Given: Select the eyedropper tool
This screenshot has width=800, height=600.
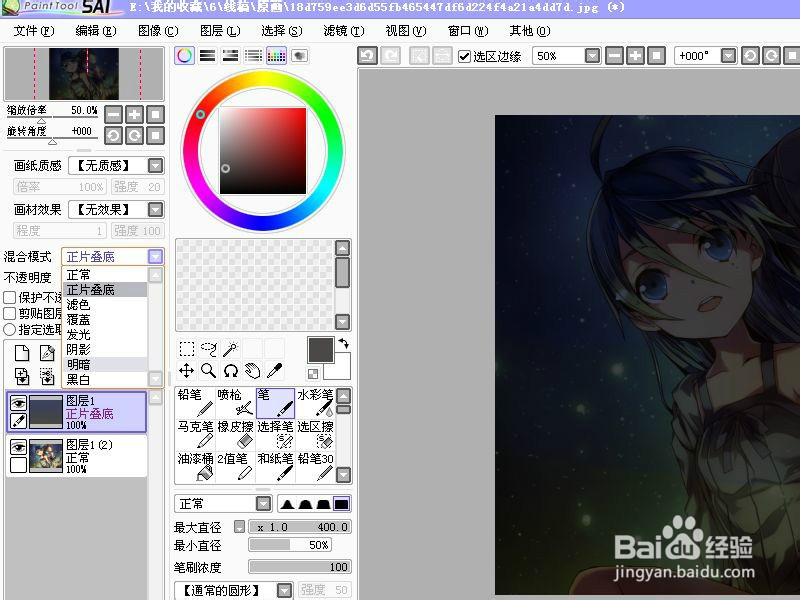Looking at the screenshot, I should pyautogui.click(x=274, y=370).
